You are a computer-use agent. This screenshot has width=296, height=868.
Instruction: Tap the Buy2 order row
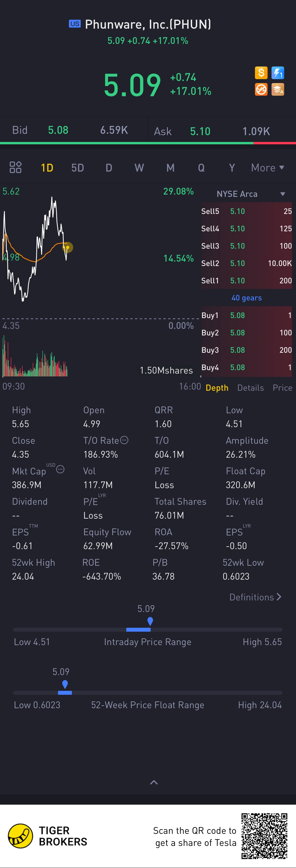(247, 333)
